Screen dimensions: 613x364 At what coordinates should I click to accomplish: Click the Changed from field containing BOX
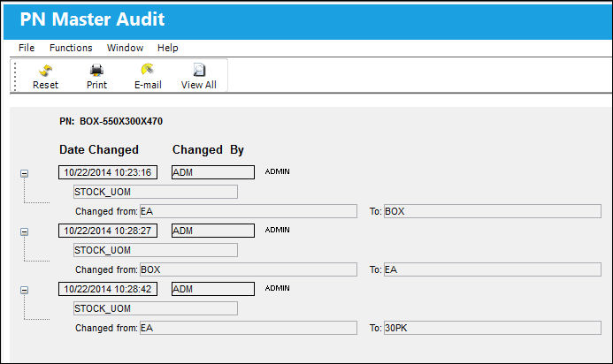click(x=249, y=269)
